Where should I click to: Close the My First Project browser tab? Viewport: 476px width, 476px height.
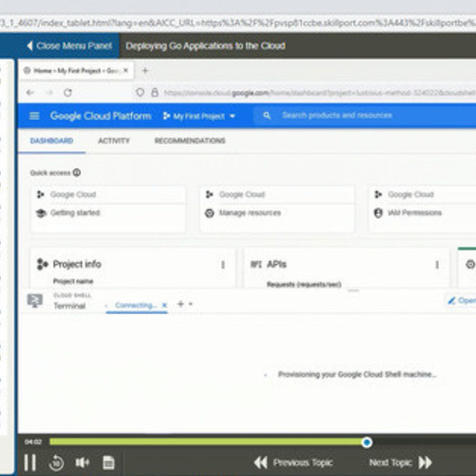point(126,71)
